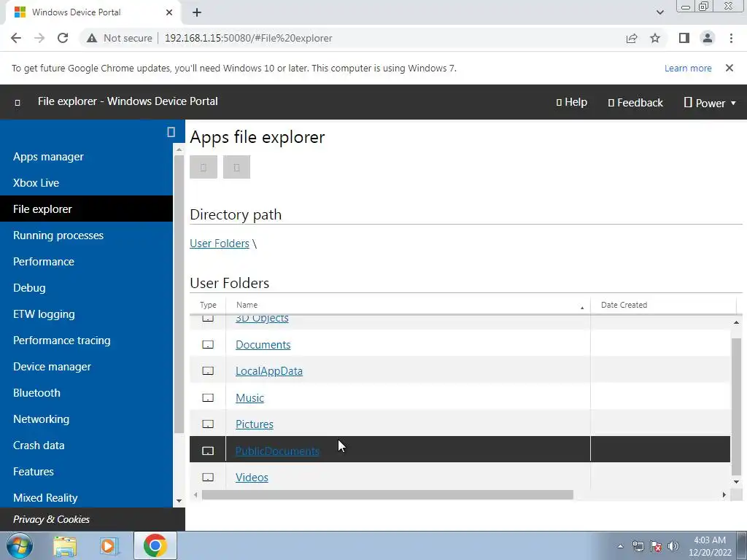Click the volume speaker tray icon
Screen dimensions: 747x560
tap(673, 546)
